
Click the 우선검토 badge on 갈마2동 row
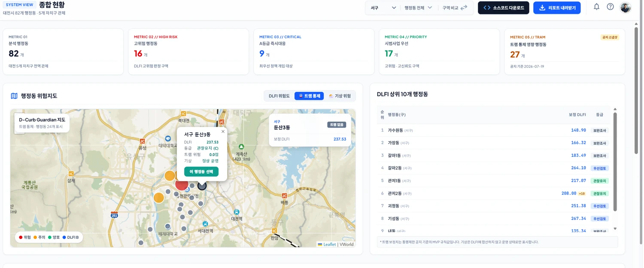point(599,168)
